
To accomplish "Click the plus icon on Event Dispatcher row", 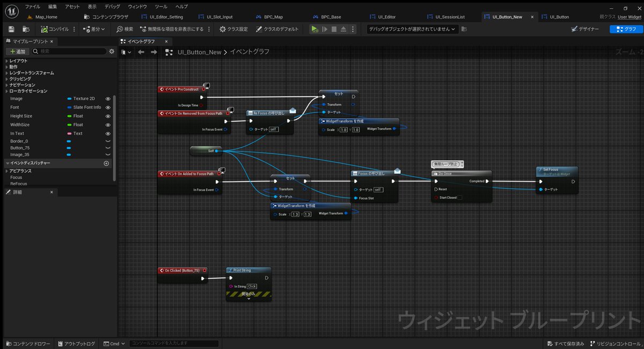I will [x=106, y=163].
